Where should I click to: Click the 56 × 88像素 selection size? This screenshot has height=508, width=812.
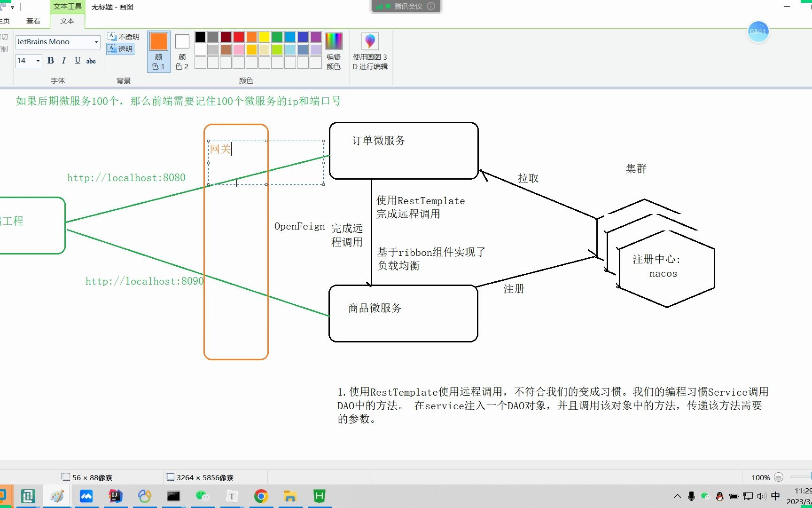point(87,477)
